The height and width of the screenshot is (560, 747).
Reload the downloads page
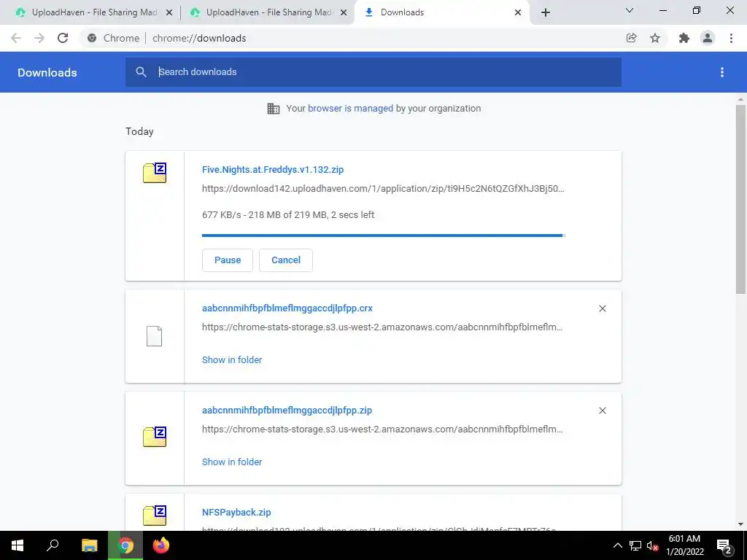coord(63,38)
